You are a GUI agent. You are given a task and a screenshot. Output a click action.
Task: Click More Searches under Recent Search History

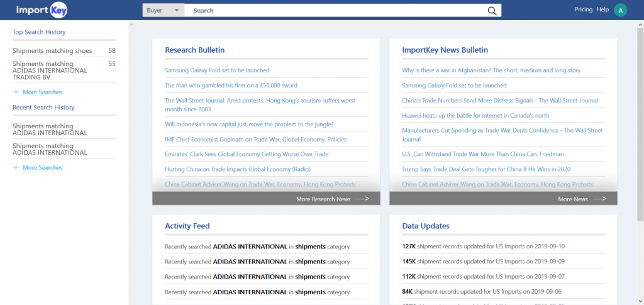point(43,167)
